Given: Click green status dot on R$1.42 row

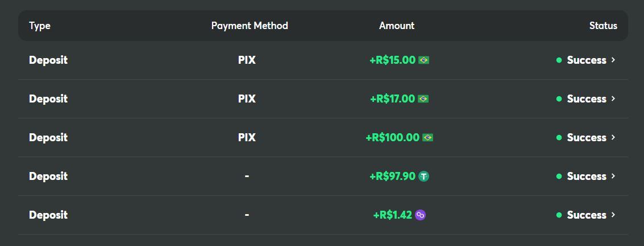Looking at the screenshot, I should 559,215.
